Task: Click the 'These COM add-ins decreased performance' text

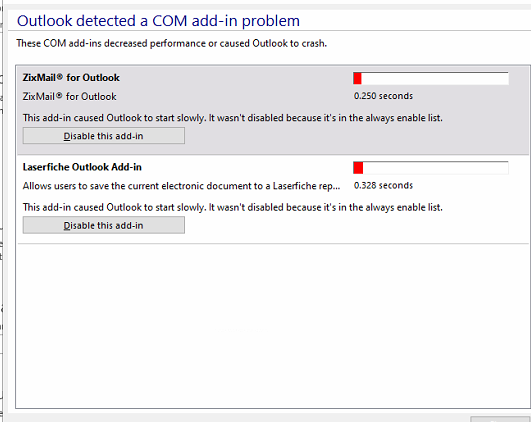Action: 171,43
